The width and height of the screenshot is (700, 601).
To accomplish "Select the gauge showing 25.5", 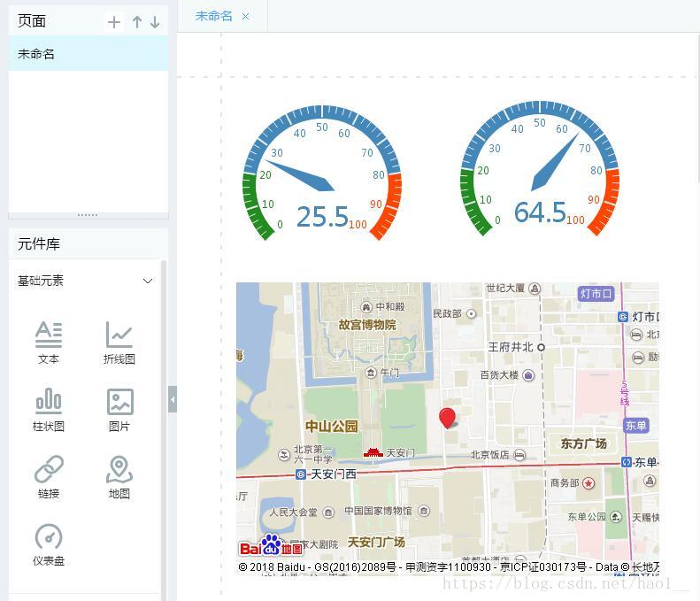I will click(322, 173).
